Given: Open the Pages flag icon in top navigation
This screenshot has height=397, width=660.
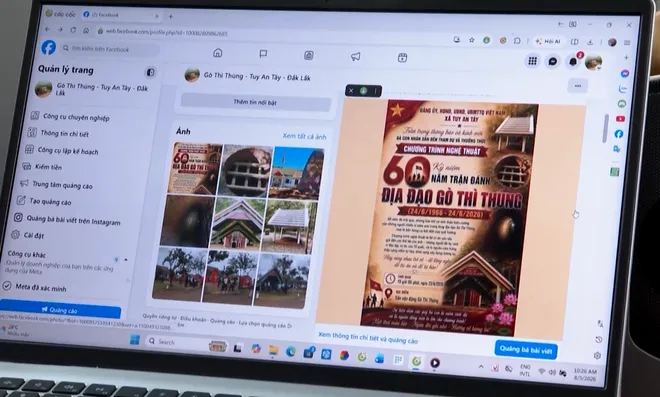Looking at the screenshot, I should pyautogui.click(x=263, y=54).
